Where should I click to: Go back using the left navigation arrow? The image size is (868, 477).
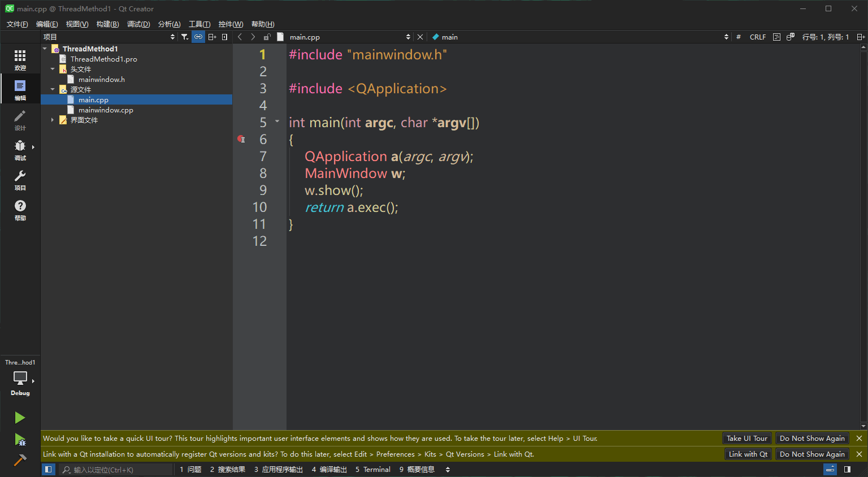point(240,36)
